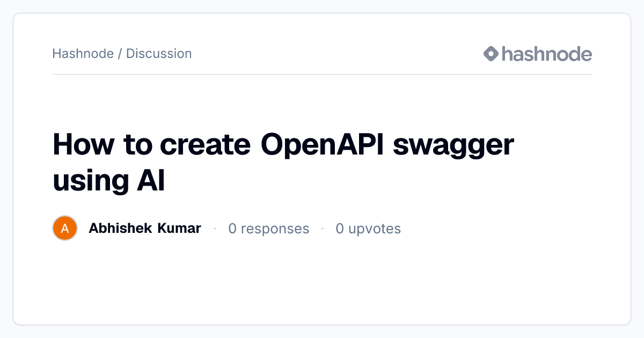644x338 pixels.
Task: Click the orange 'A' author avatar
Action: 65,229
